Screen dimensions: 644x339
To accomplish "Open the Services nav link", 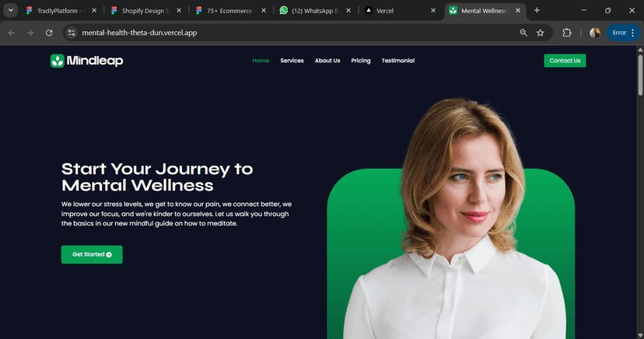I will (292, 61).
